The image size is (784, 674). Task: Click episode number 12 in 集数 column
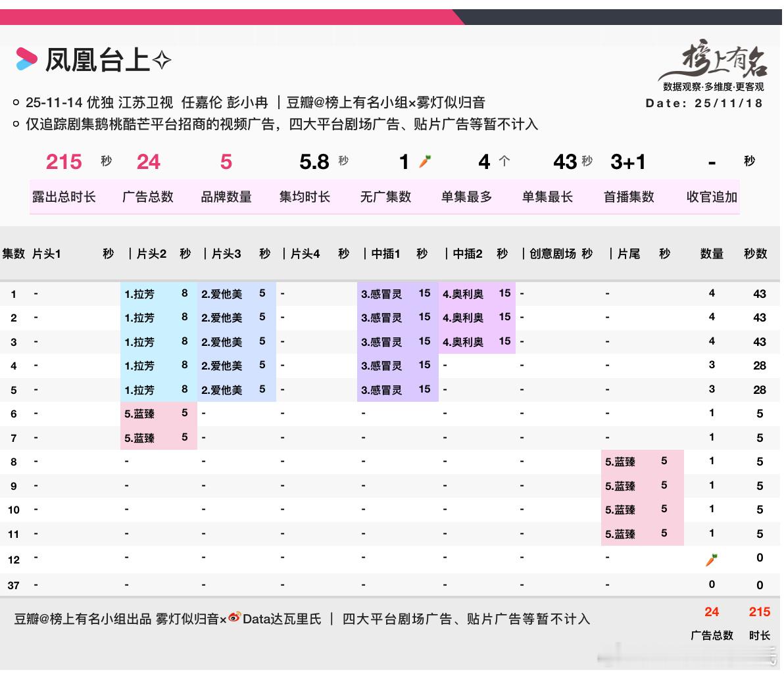[x=14, y=560]
